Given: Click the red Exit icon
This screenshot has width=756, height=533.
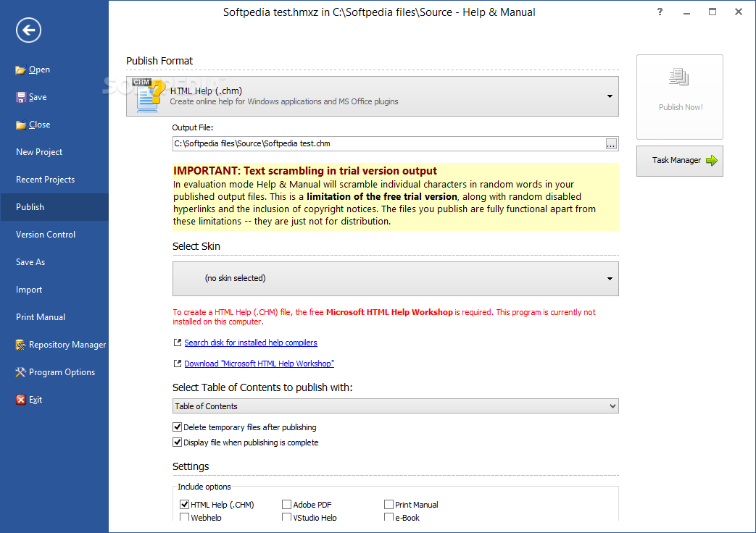Looking at the screenshot, I should point(21,400).
